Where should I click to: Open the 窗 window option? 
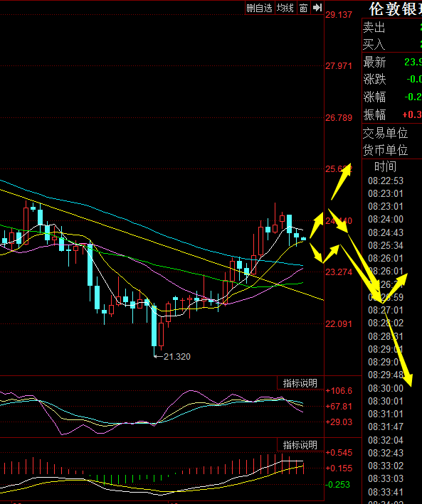(x=303, y=8)
